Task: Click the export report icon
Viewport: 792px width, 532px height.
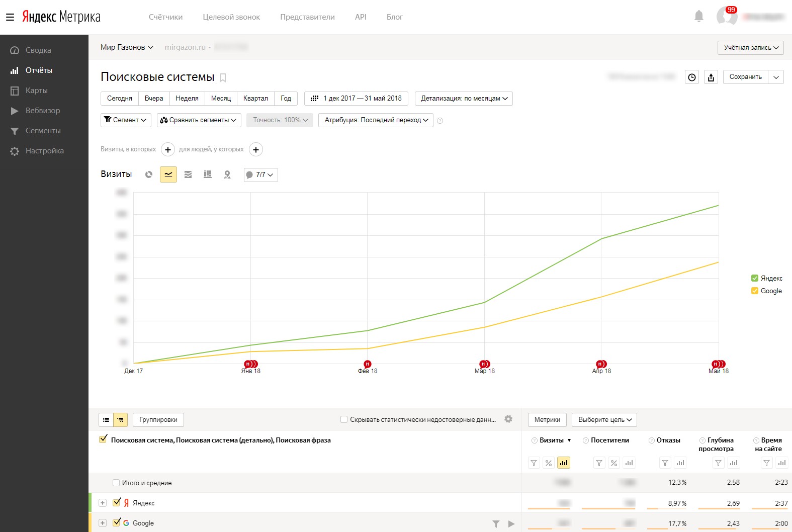Action: (711, 77)
